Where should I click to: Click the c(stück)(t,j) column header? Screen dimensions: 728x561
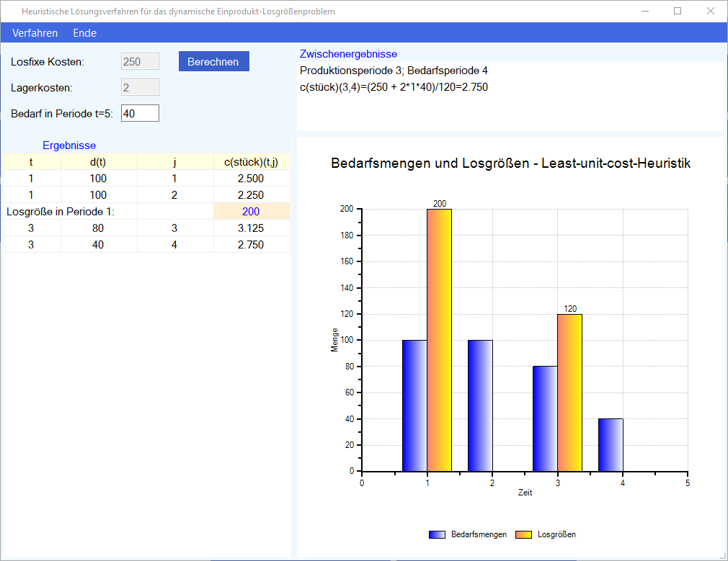click(251, 162)
